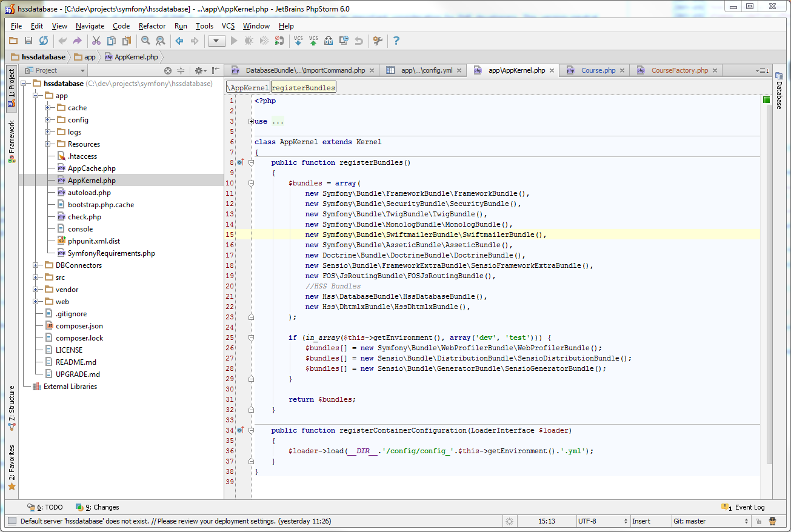Open the Refactor menu
791x532 pixels.
pos(152,26)
